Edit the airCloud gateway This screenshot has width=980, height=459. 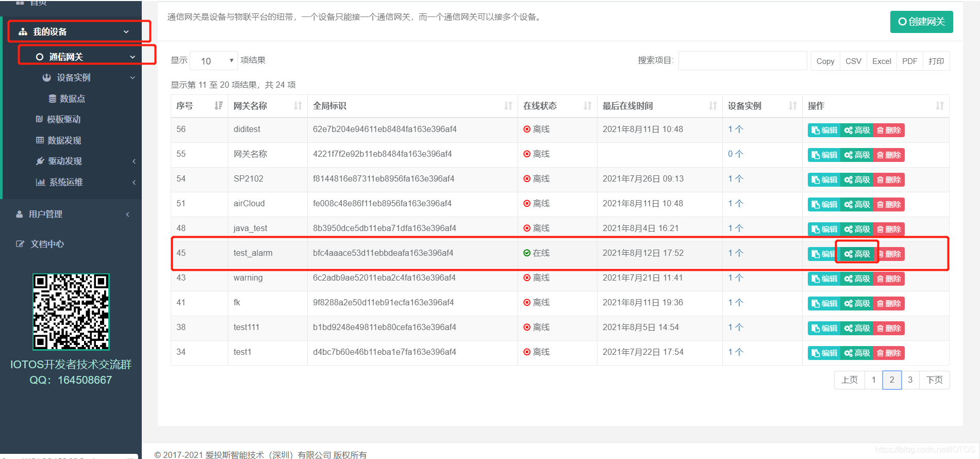pyautogui.click(x=824, y=205)
